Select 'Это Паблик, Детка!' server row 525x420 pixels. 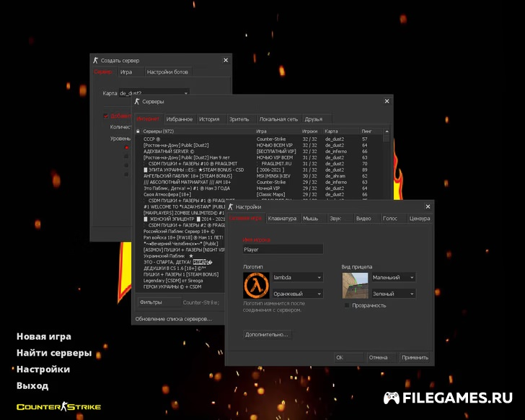click(x=260, y=188)
